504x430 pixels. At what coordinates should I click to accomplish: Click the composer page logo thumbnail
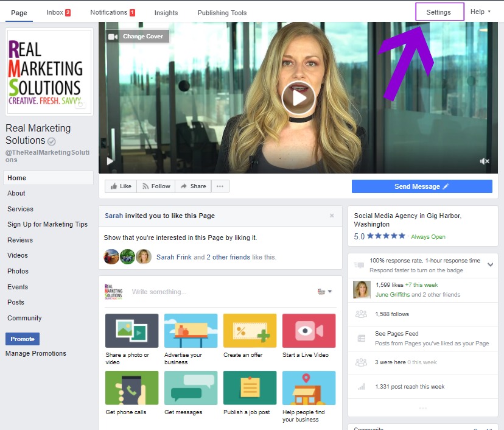(113, 292)
